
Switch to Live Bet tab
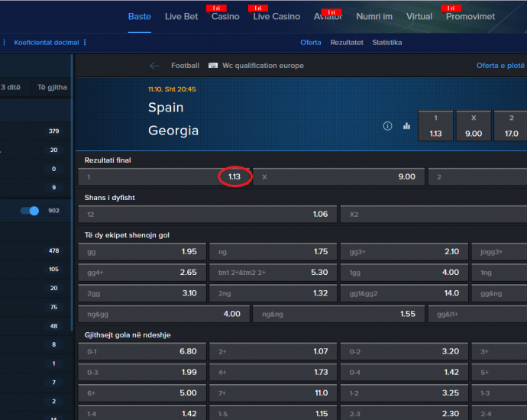click(x=181, y=17)
